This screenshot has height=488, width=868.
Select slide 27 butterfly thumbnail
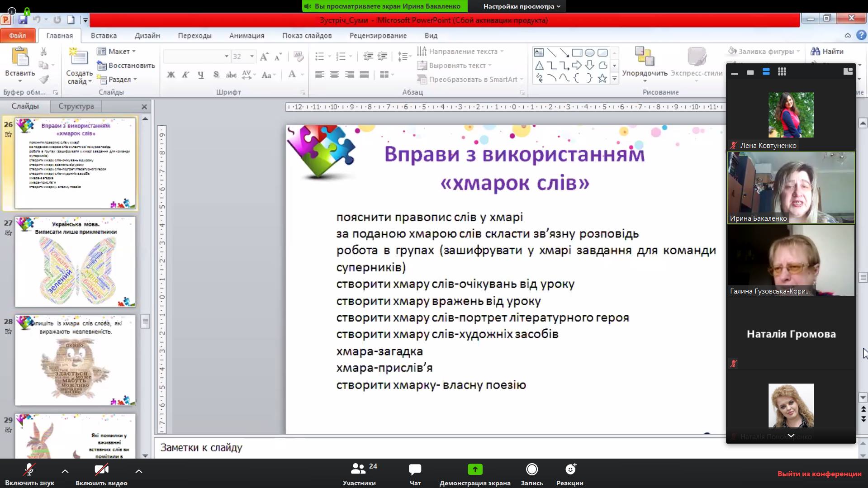75,261
